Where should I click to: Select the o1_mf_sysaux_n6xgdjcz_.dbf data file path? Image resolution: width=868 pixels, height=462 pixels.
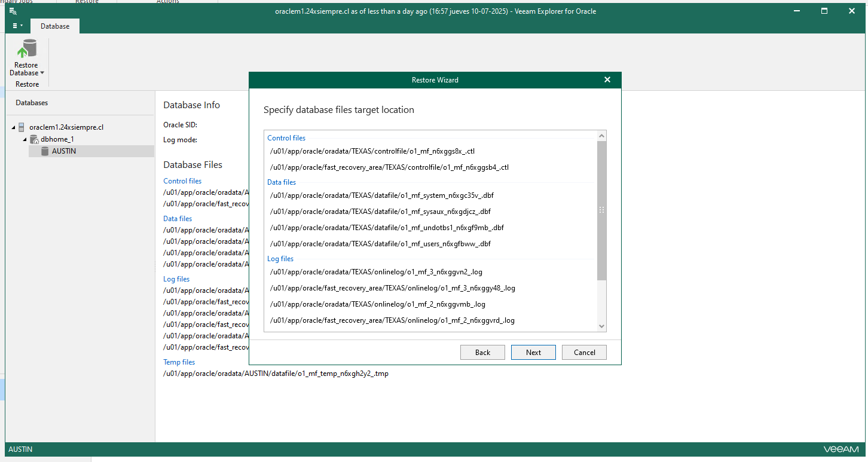pos(380,212)
